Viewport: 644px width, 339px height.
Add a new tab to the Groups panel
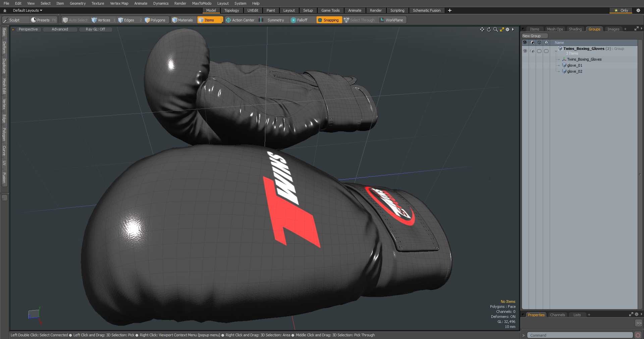(x=625, y=29)
